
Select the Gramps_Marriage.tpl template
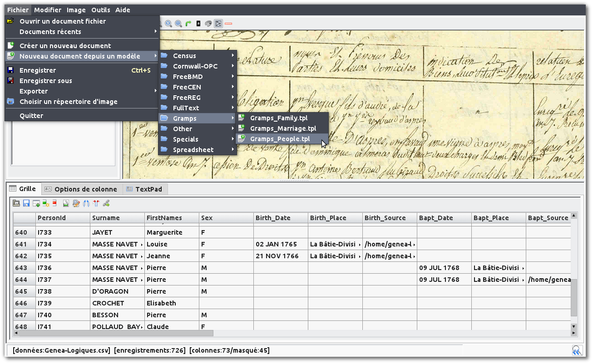(x=282, y=128)
